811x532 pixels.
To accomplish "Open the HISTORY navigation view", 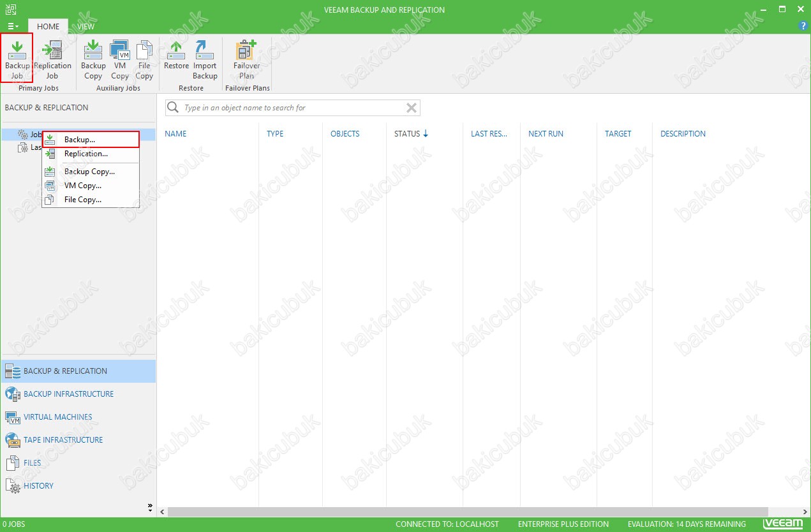I will [78, 486].
